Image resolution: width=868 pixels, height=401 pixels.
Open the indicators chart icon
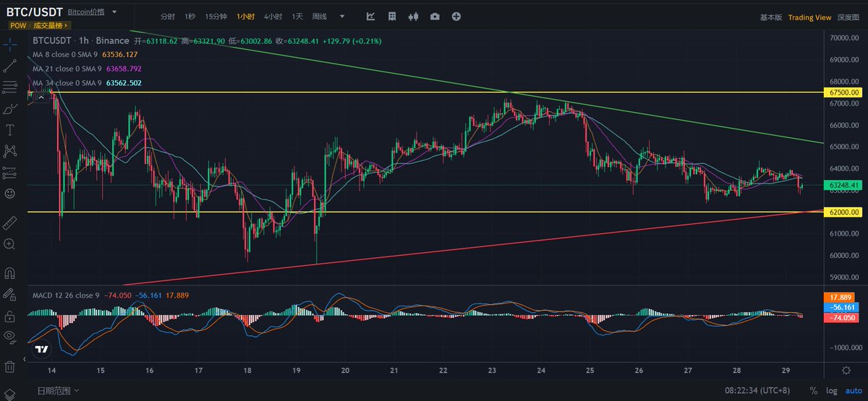click(x=370, y=16)
